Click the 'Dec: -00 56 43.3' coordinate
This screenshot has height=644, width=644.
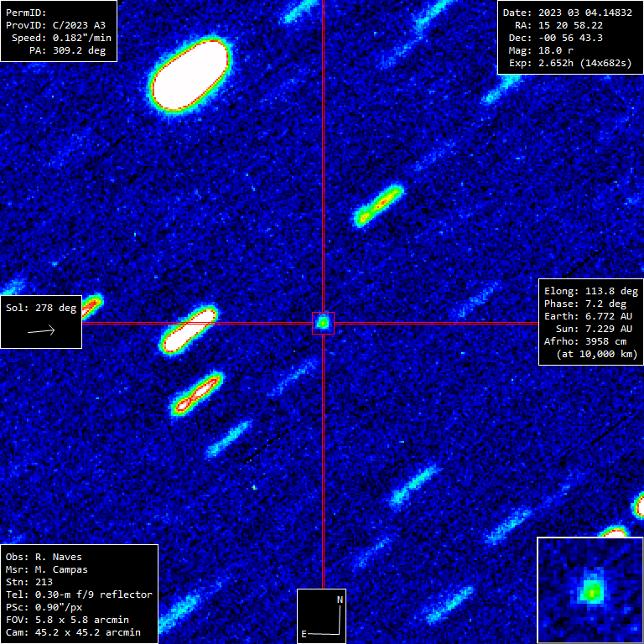pos(556,38)
